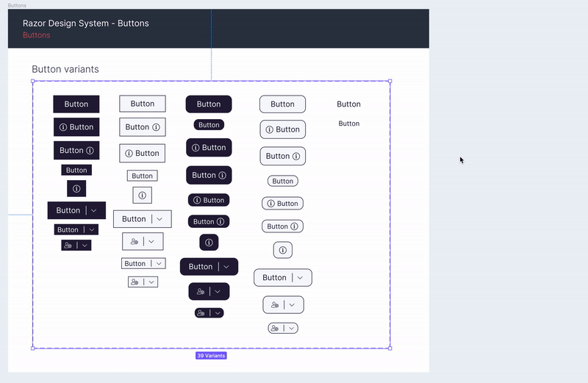The width and height of the screenshot is (588, 383).
Task: Select the Button variants heading text
Action: pyautogui.click(x=65, y=69)
